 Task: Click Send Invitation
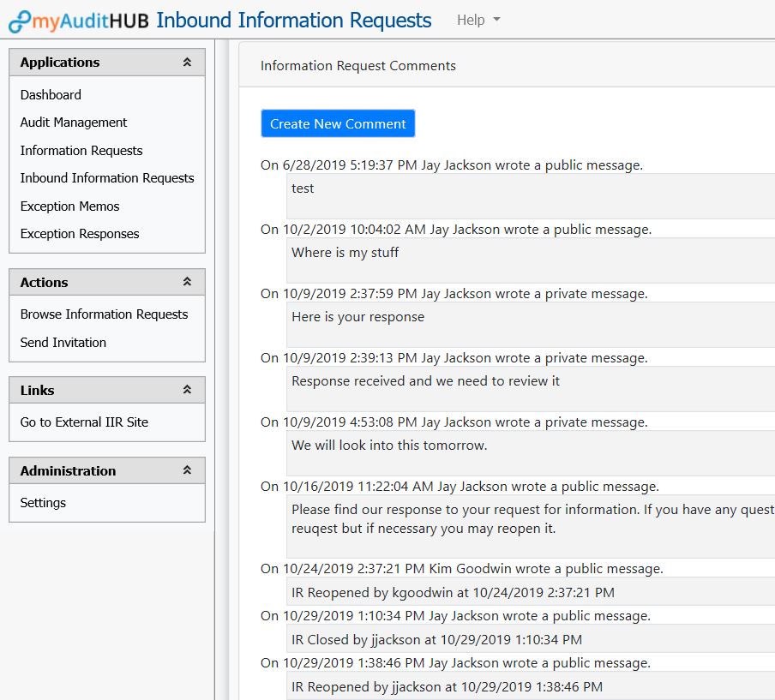[x=63, y=342]
